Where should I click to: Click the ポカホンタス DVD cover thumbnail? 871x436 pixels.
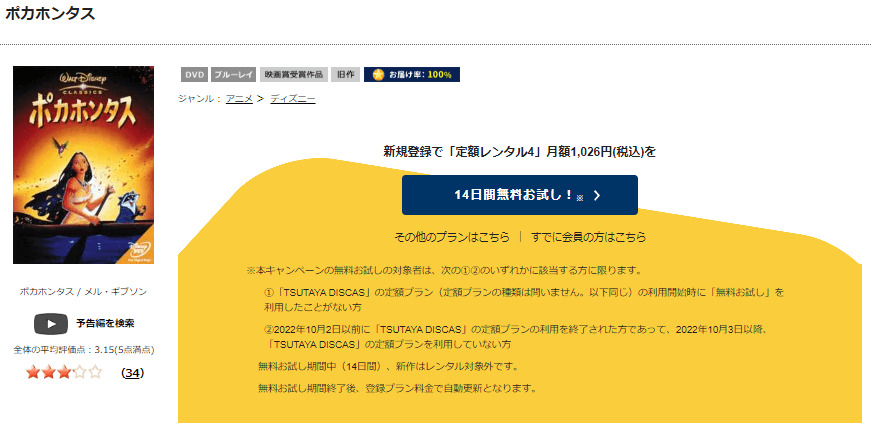tap(83, 165)
